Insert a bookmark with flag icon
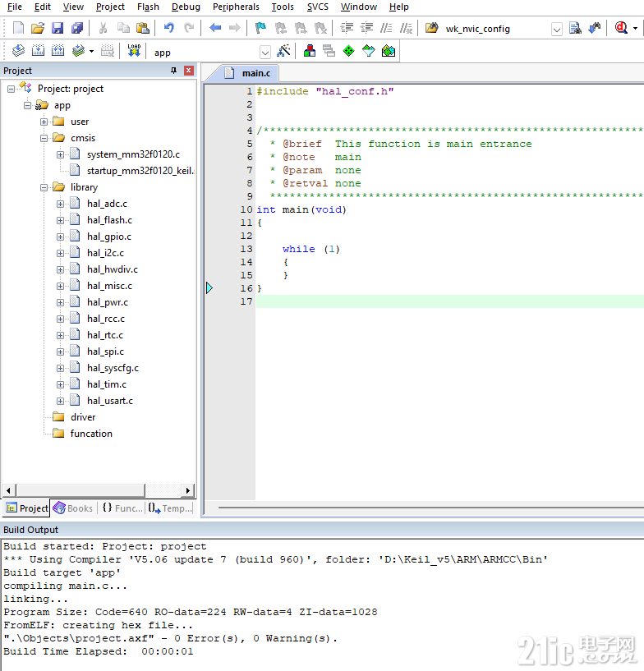 260,28
